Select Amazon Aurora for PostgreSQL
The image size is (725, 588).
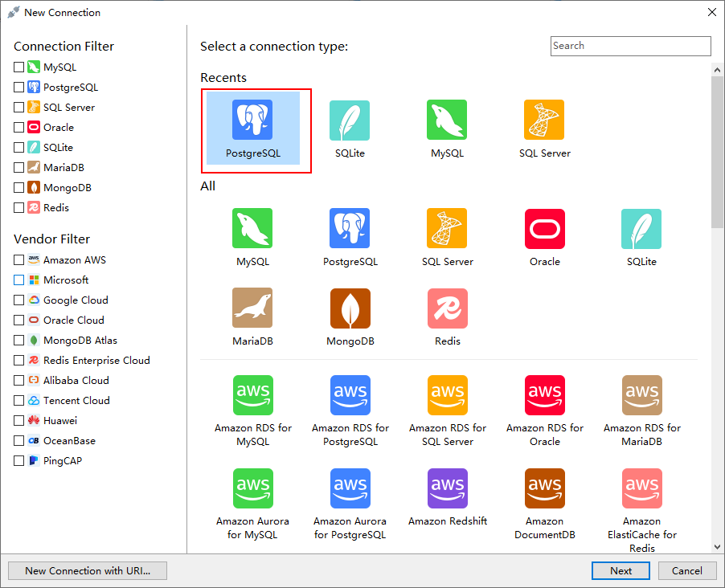click(x=350, y=504)
